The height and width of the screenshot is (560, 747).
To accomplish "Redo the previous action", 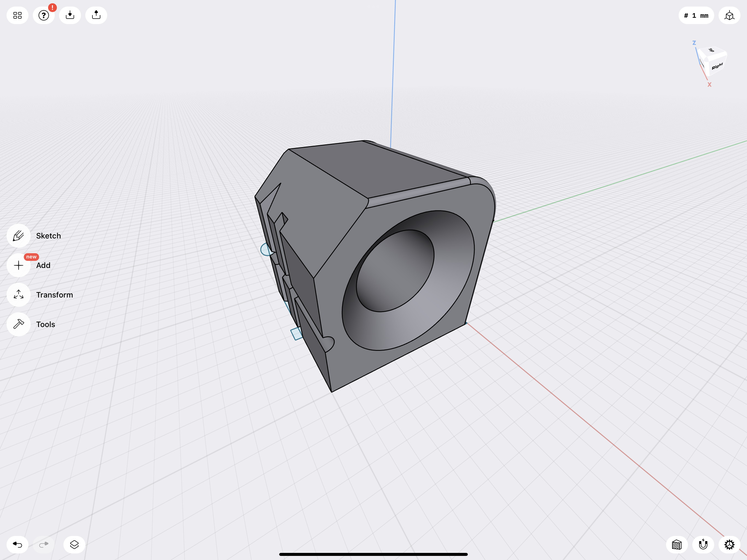I will point(43,544).
